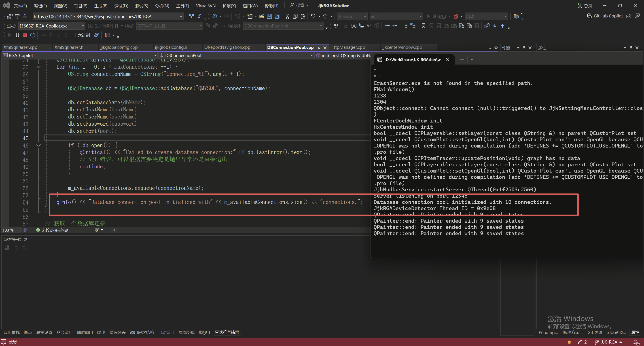Open the 搜索 search box in title bar
The height and width of the screenshot is (346, 644).
coord(299,5)
